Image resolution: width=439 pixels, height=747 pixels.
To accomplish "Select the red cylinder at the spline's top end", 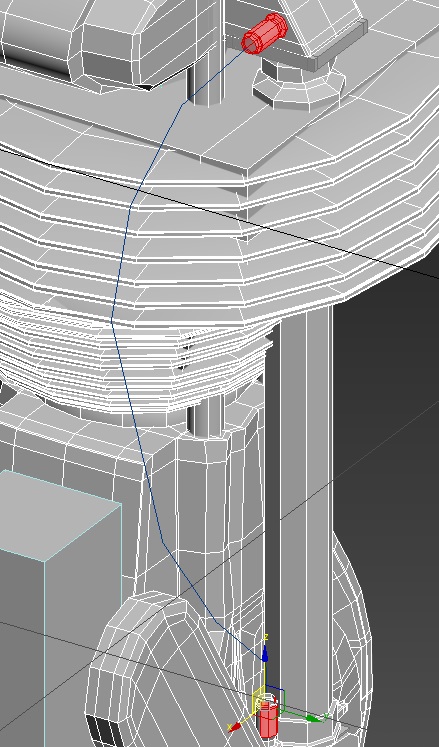I will [x=265, y=33].
